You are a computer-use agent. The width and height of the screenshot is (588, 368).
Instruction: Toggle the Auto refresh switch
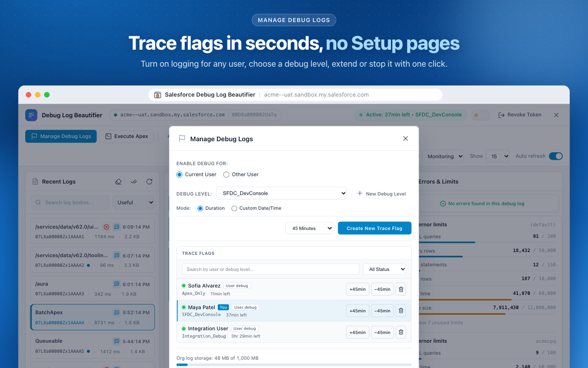[x=556, y=156]
